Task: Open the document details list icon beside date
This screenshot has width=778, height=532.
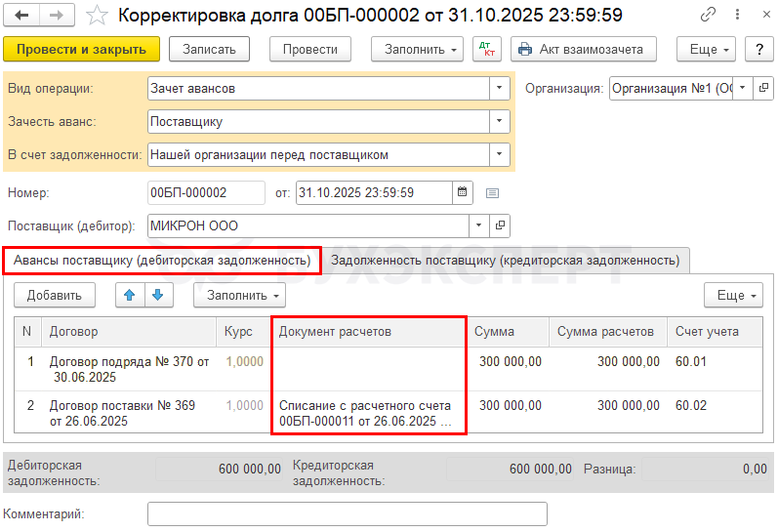Action: pyautogui.click(x=492, y=193)
